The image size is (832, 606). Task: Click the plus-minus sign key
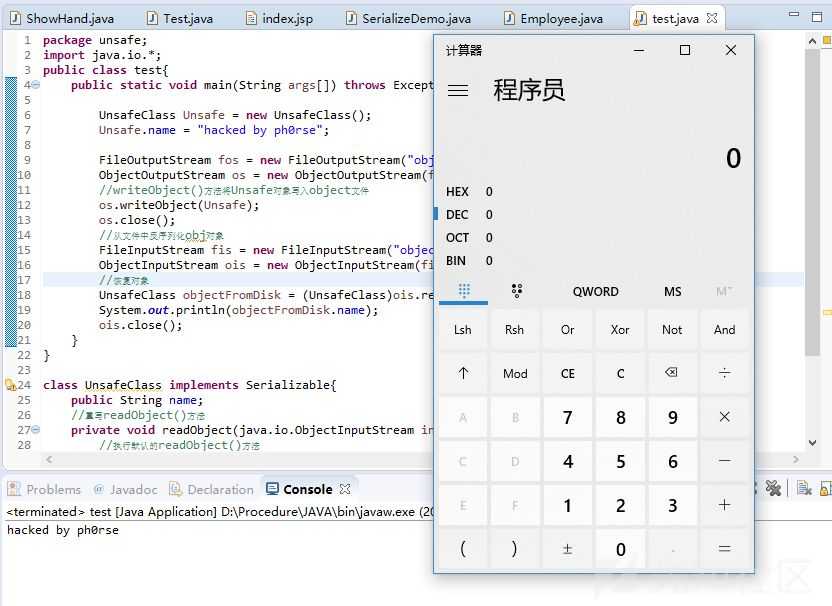pyautogui.click(x=567, y=549)
